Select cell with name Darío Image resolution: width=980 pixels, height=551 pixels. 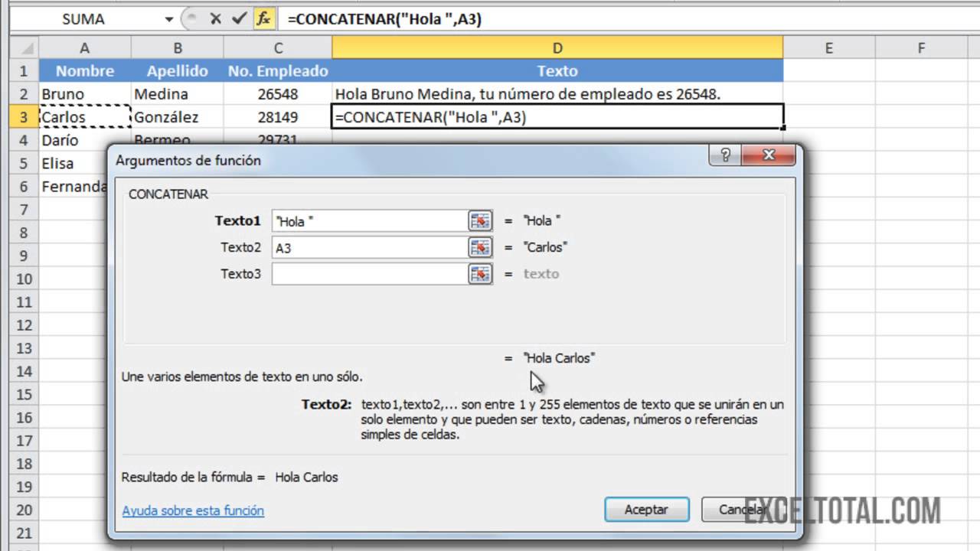(x=85, y=140)
